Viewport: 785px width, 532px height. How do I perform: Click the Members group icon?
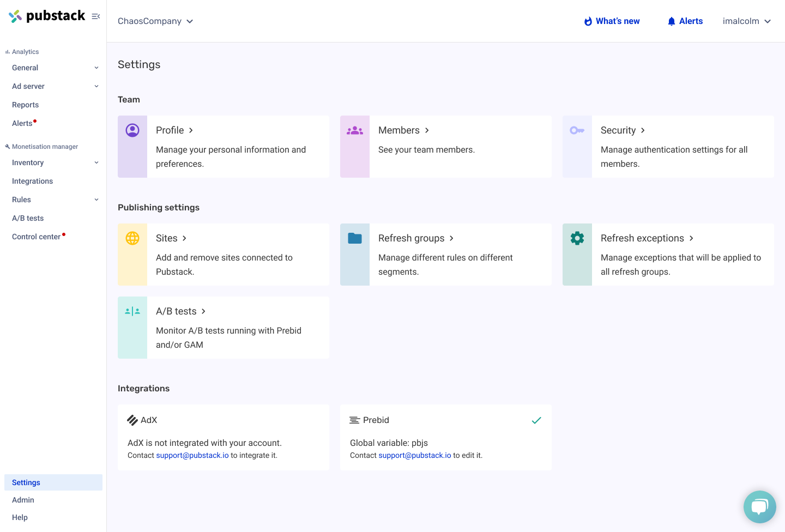355,130
